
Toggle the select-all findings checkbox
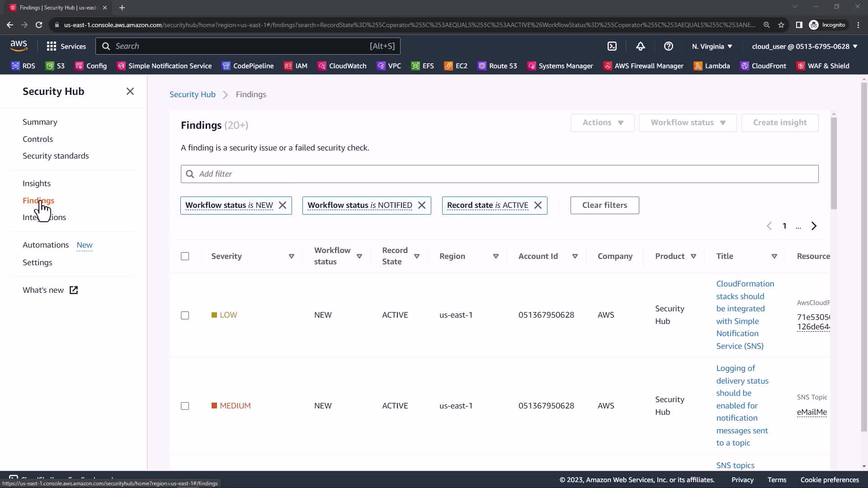click(x=185, y=256)
